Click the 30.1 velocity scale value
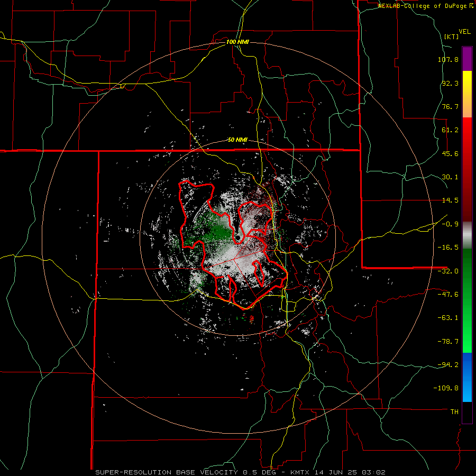The width and height of the screenshot is (476, 476). pyautogui.click(x=450, y=177)
